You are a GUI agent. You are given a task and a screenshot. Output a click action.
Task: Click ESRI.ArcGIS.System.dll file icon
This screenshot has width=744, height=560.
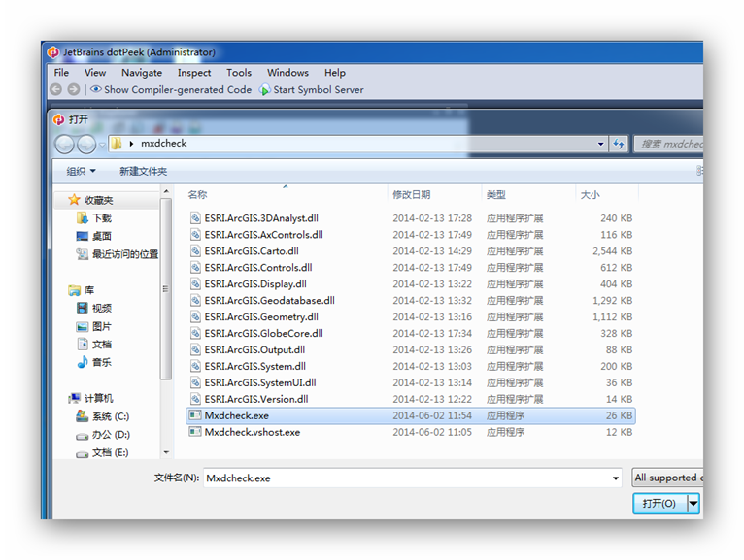tap(195, 366)
